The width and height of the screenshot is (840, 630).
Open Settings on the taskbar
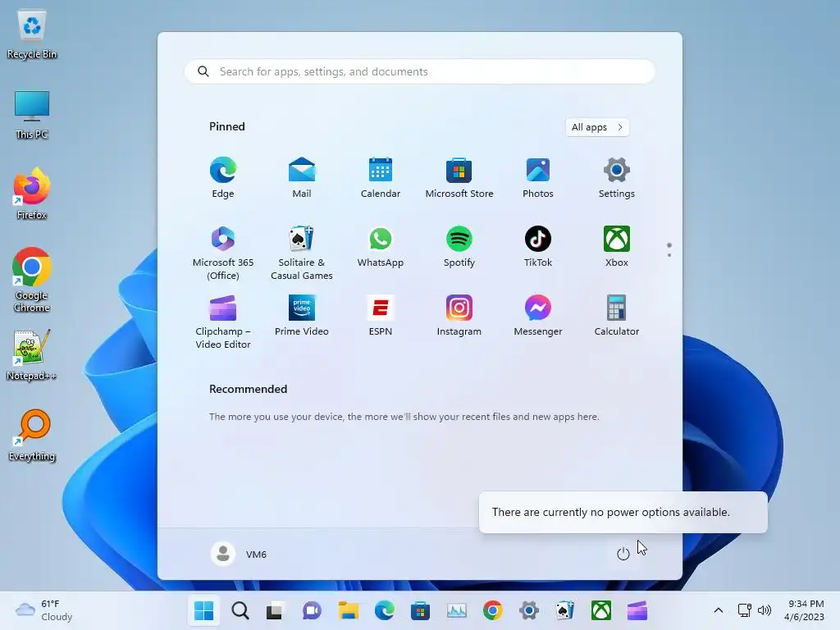[x=529, y=610]
